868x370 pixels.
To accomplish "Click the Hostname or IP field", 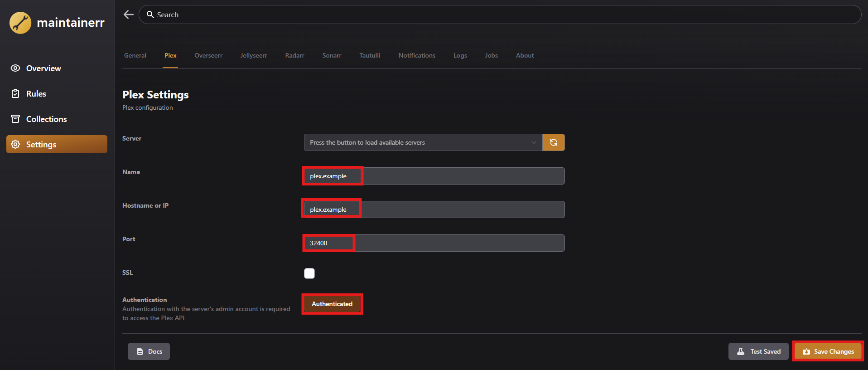I will [x=434, y=209].
